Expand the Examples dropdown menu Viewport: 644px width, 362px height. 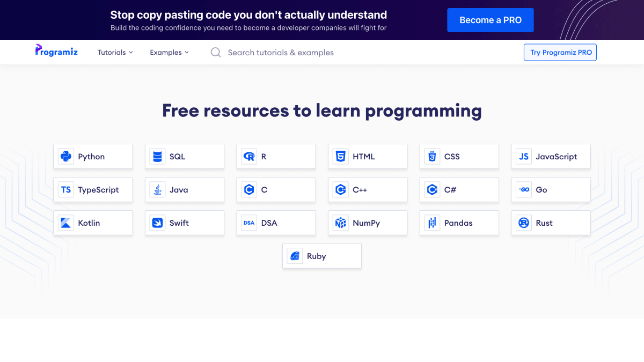pos(169,53)
